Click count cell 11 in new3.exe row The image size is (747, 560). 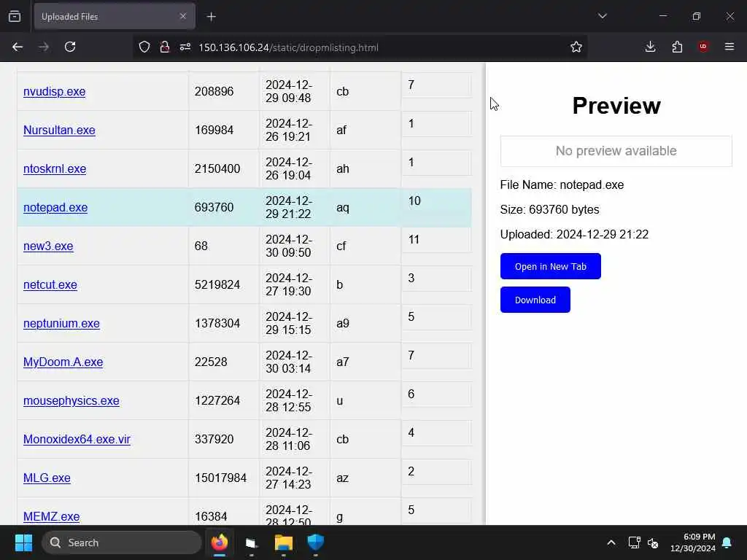436,239
